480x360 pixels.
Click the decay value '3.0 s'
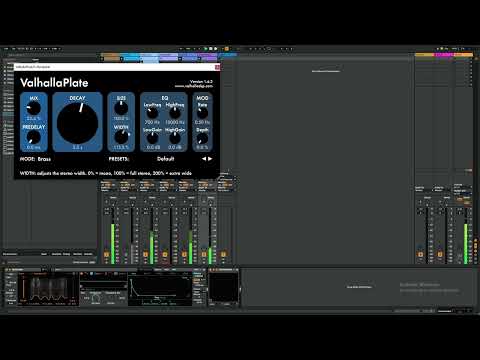point(77,147)
